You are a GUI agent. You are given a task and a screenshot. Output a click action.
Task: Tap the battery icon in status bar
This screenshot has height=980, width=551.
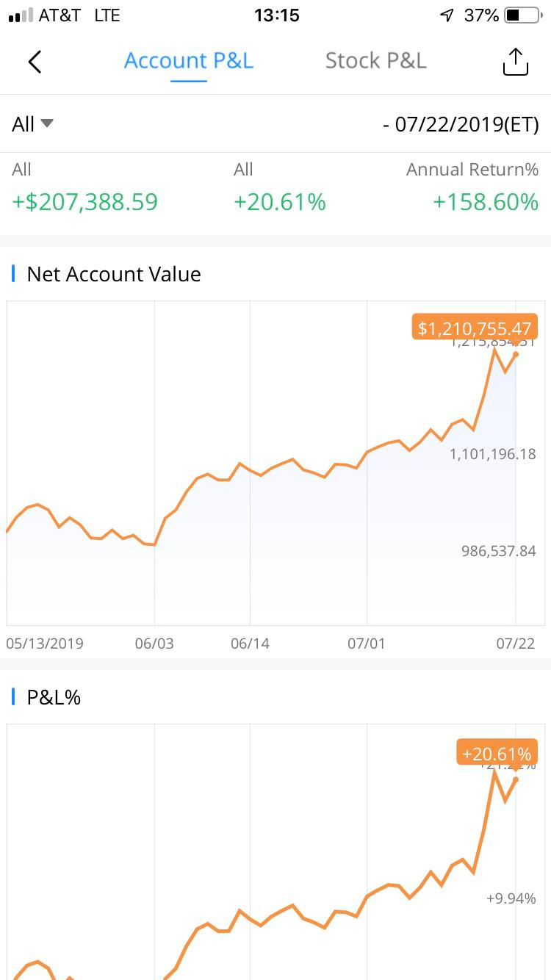[x=522, y=15]
